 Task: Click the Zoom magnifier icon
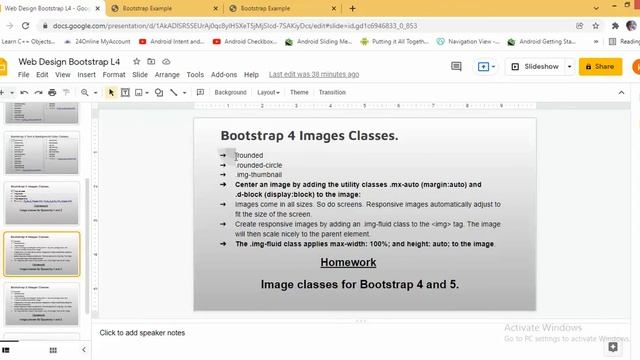point(84,93)
